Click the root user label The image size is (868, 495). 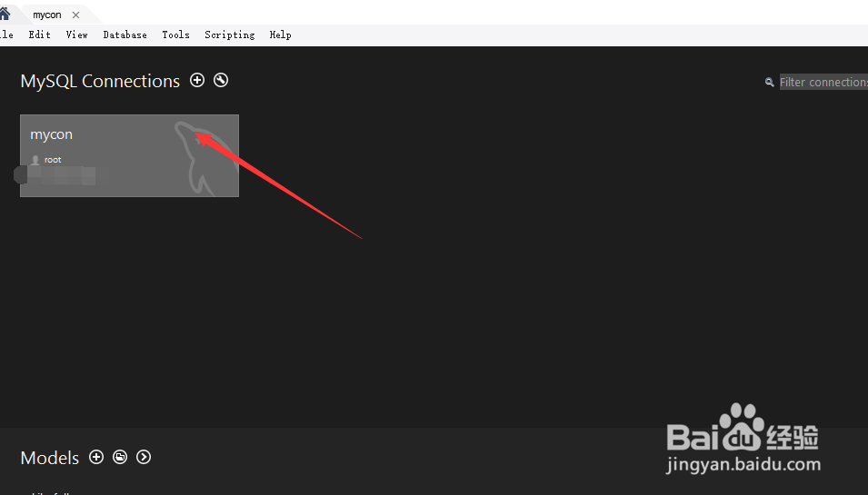click(x=53, y=160)
